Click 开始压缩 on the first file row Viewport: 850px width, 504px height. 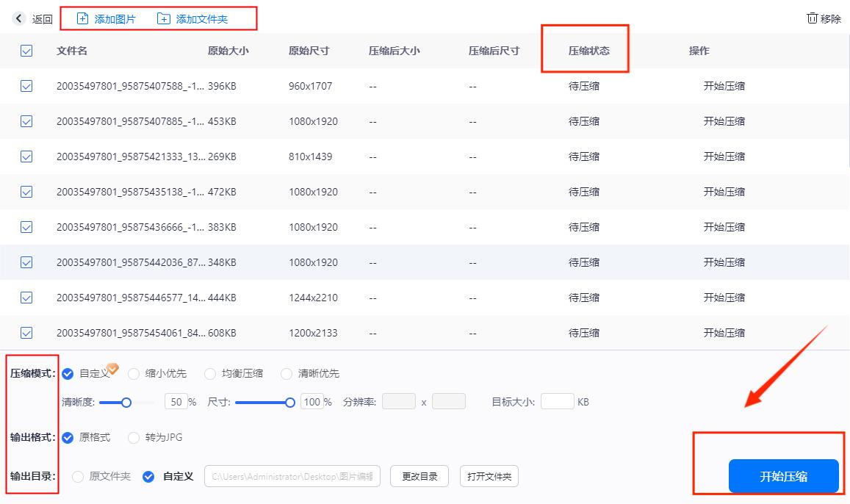coord(724,86)
